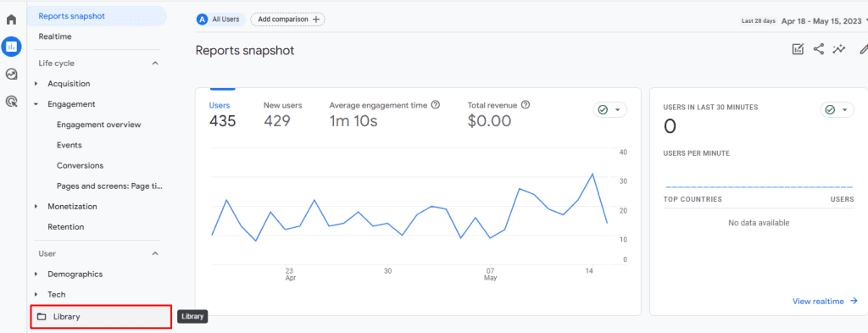Open Insights sparkline icon
868x333 pixels.
click(x=839, y=49)
